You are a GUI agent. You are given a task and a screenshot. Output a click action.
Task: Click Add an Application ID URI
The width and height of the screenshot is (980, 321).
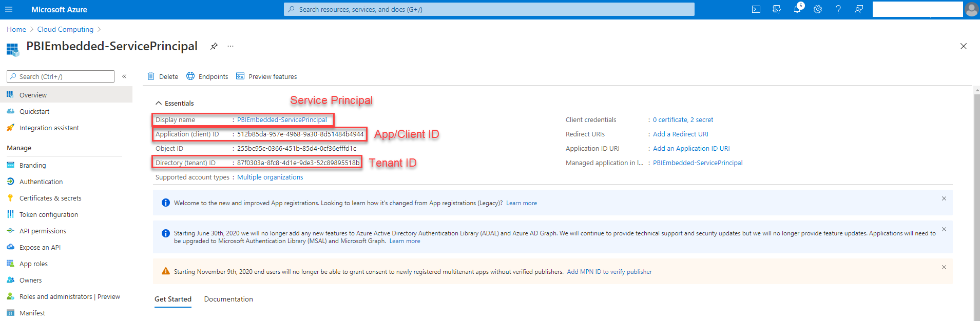tap(691, 148)
